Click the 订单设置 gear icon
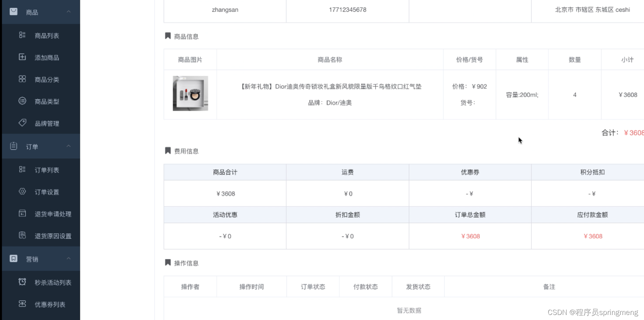This screenshot has height=320, width=644. pyautogui.click(x=22, y=191)
